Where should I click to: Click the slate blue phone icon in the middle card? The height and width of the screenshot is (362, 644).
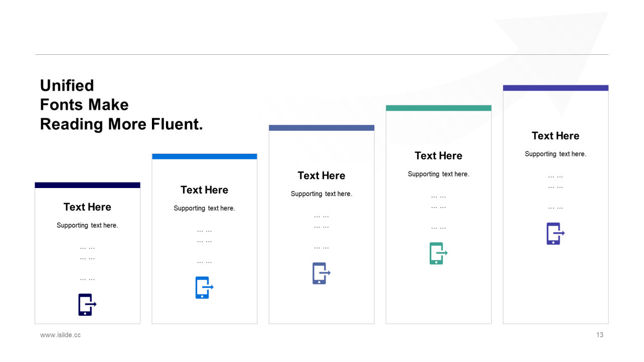[x=320, y=274]
